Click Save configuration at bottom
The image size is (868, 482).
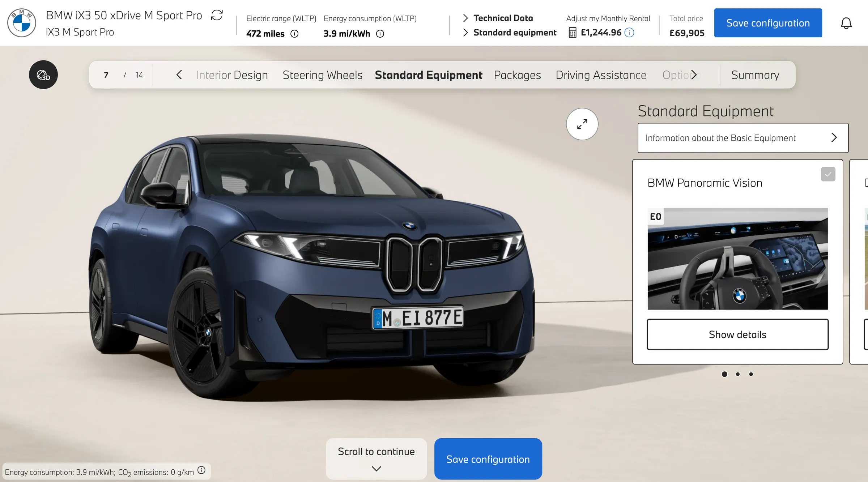pos(488,459)
